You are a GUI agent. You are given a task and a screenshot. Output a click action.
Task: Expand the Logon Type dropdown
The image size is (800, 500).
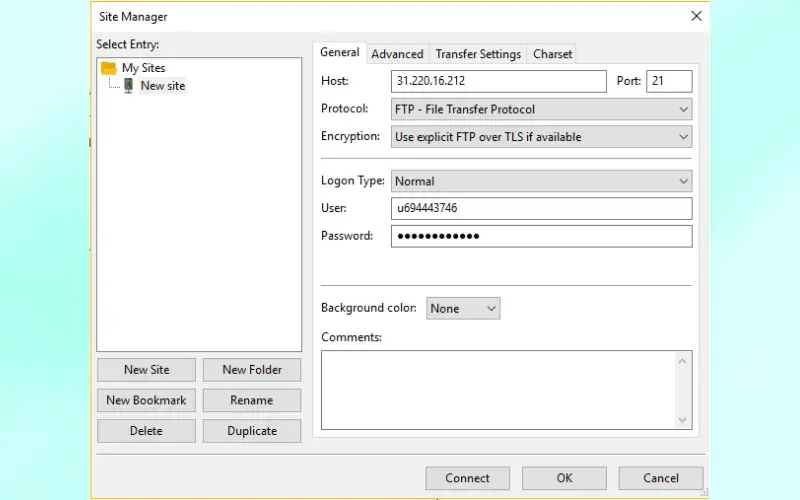[541, 181]
